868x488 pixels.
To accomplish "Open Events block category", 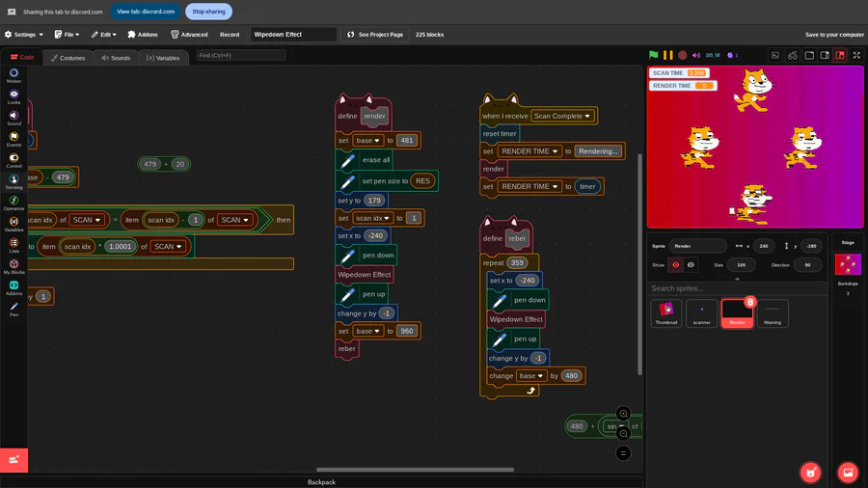I will [x=14, y=139].
